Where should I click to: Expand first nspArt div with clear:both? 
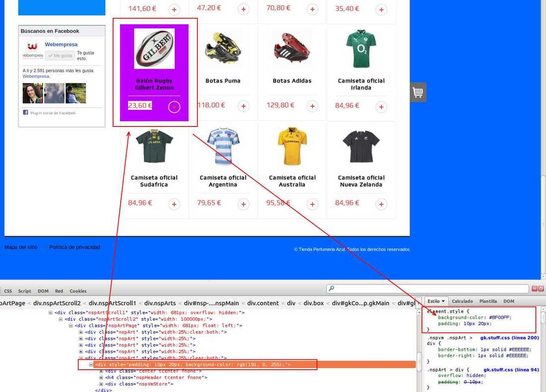click(x=81, y=332)
